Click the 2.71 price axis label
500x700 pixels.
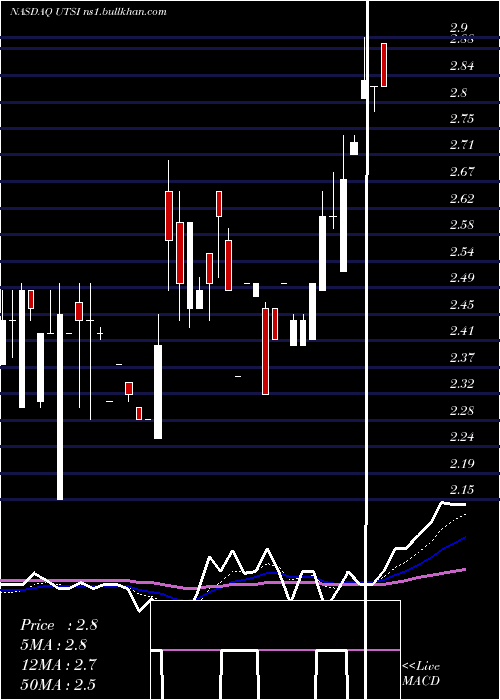[x=462, y=145]
